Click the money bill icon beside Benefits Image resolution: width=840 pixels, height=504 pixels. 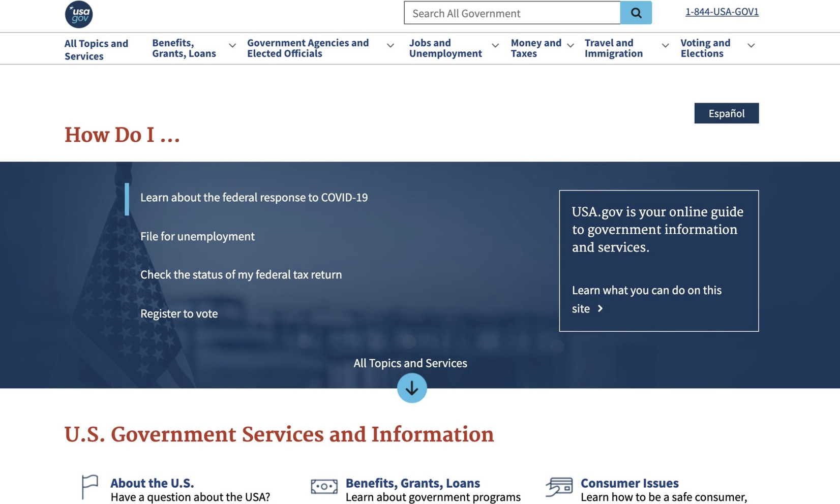pos(324,487)
